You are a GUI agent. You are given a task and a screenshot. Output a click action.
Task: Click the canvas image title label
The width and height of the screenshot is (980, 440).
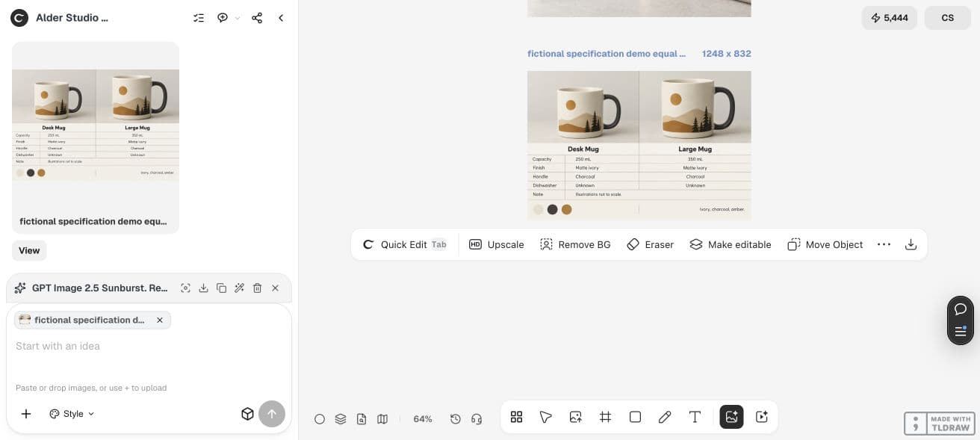click(x=607, y=54)
